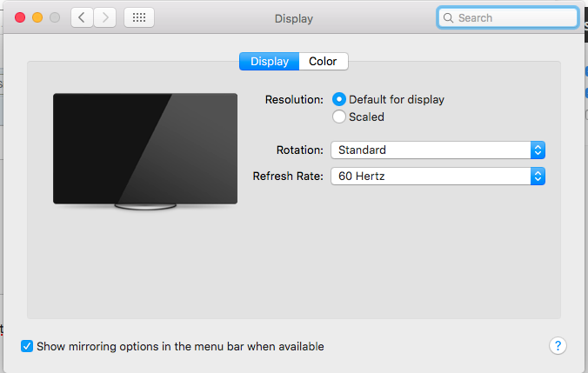Switch to the Color tab

point(323,61)
